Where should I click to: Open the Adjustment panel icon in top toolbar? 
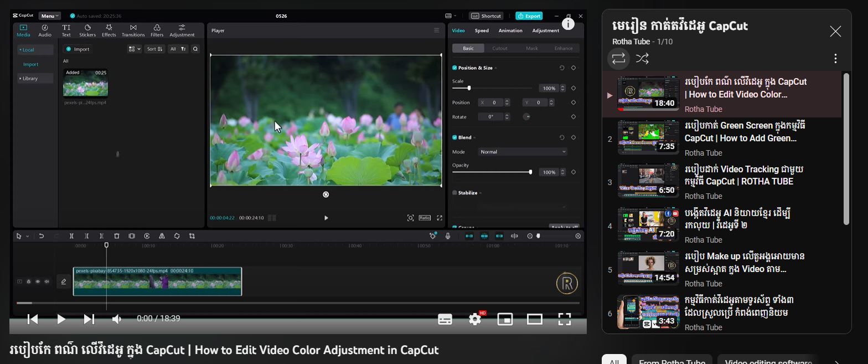[182, 30]
